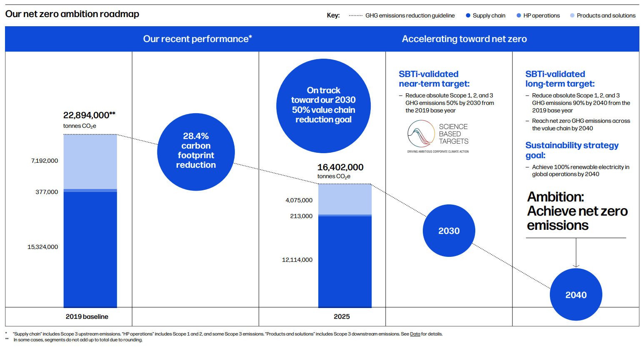Click the 'Our net zero ambition roadmap' title
Screen dimensions: 644x348
(x=72, y=14)
